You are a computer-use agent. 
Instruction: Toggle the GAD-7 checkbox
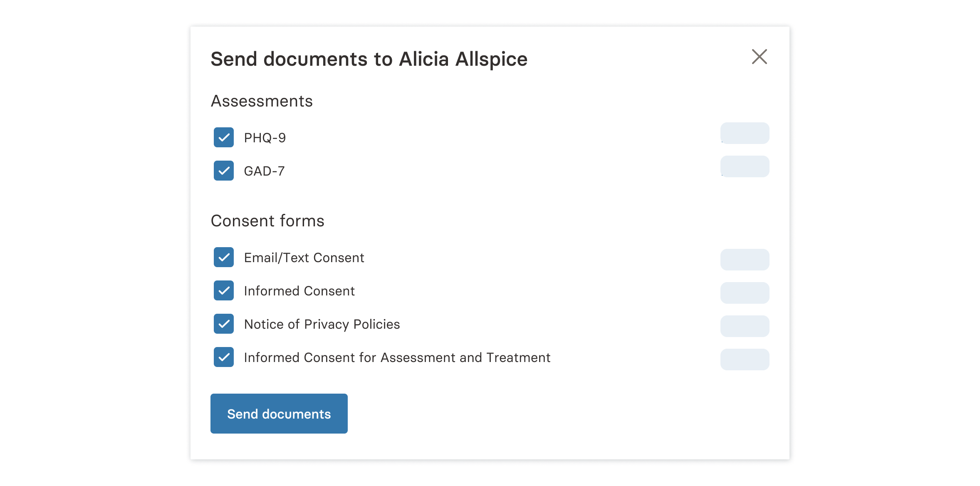click(x=224, y=171)
